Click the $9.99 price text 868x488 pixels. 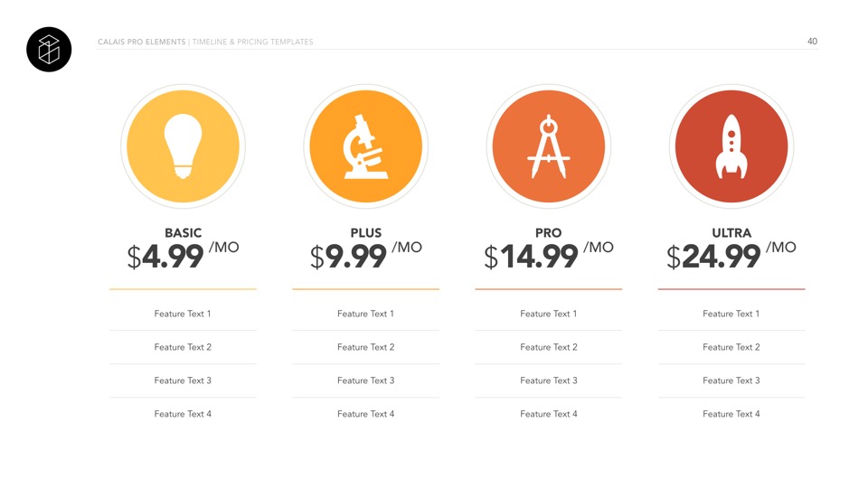349,258
